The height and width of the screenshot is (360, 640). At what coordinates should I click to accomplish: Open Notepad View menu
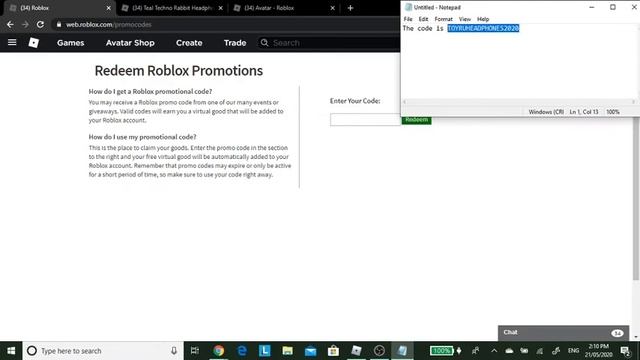464,19
